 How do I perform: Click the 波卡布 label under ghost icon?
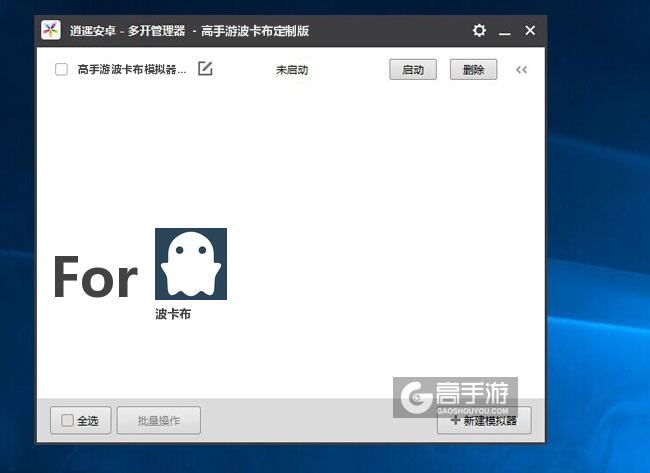pos(173,314)
